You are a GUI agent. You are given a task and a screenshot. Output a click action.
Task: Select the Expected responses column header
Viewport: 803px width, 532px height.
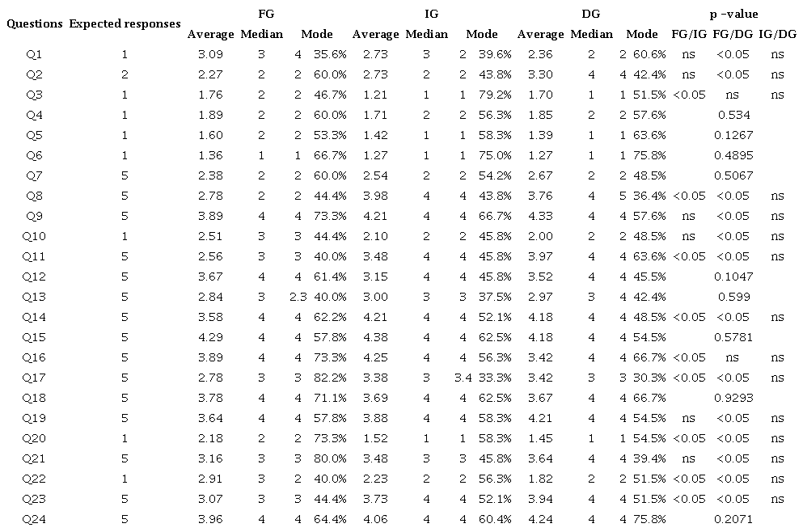click(125, 23)
